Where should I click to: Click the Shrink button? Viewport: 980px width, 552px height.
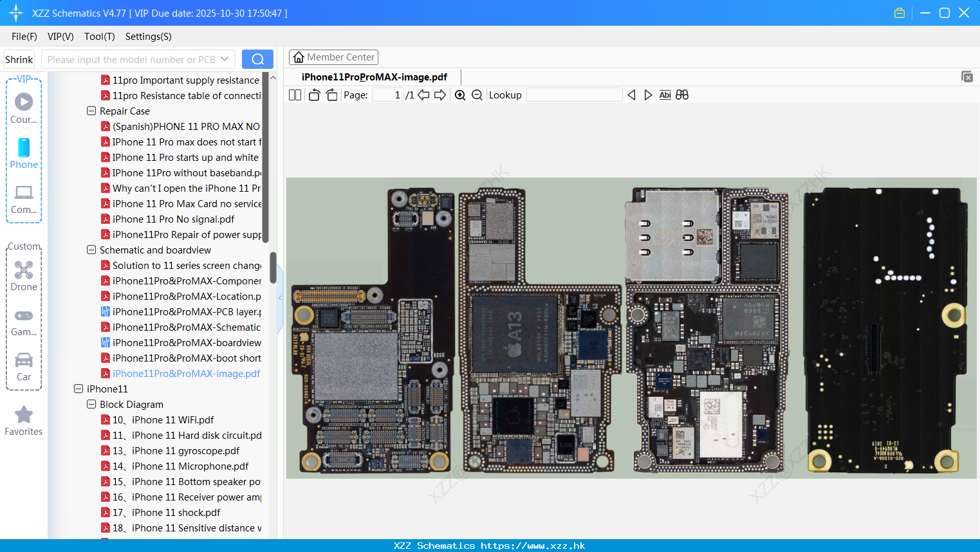click(19, 59)
